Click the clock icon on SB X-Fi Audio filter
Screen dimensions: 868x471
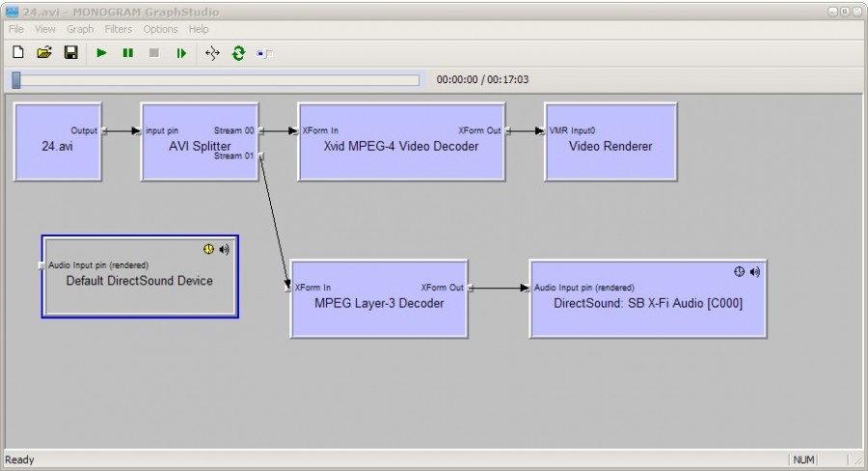(739, 271)
